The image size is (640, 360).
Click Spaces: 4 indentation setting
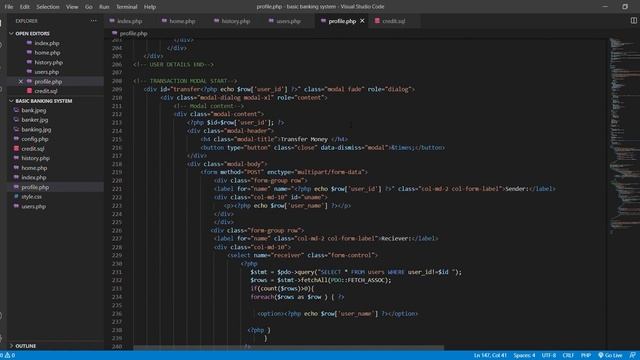click(x=524, y=355)
